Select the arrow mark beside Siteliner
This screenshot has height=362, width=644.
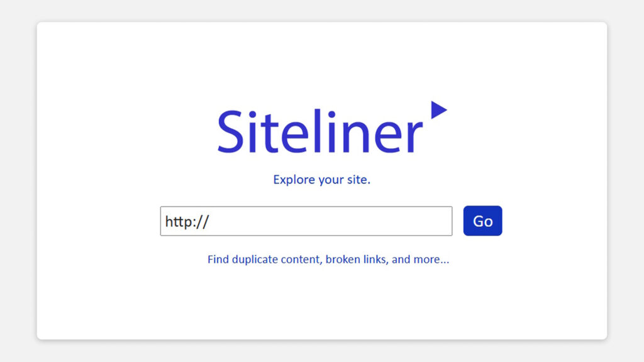point(438,110)
